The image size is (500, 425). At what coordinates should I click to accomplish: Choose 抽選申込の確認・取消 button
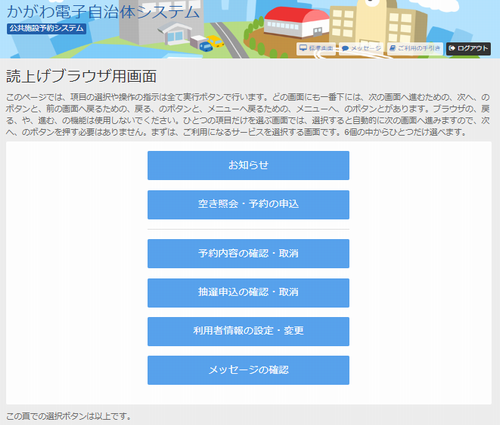(x=248, y=293)
